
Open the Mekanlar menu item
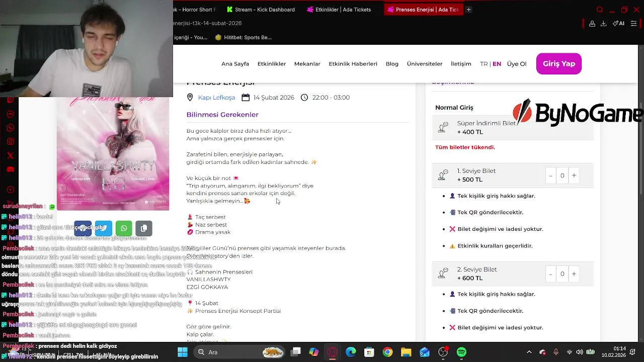tap(307, 64)
